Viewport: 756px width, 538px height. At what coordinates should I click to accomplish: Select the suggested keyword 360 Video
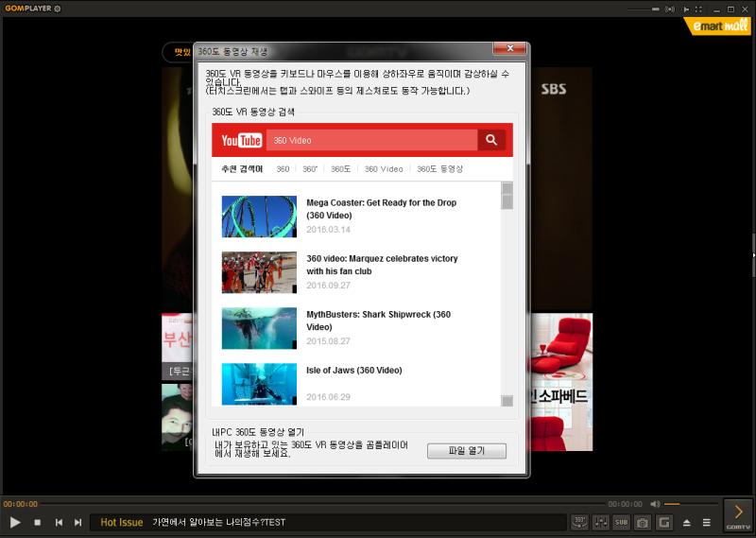[x=384, y=169]
